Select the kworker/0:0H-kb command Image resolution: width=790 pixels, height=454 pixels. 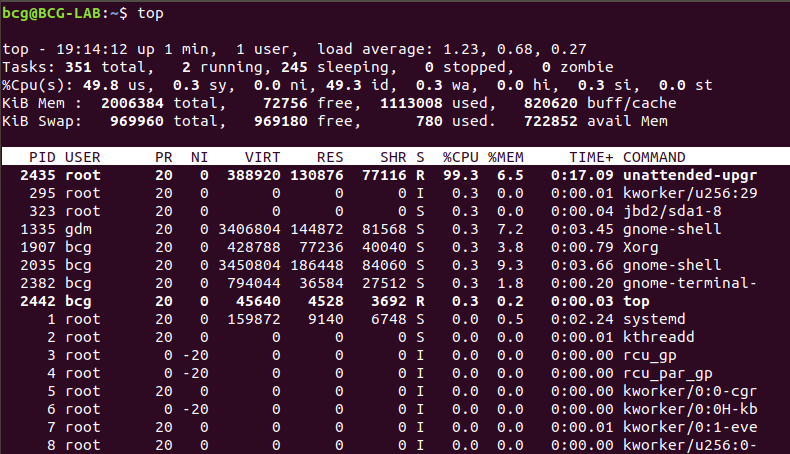tap(690, 409)
